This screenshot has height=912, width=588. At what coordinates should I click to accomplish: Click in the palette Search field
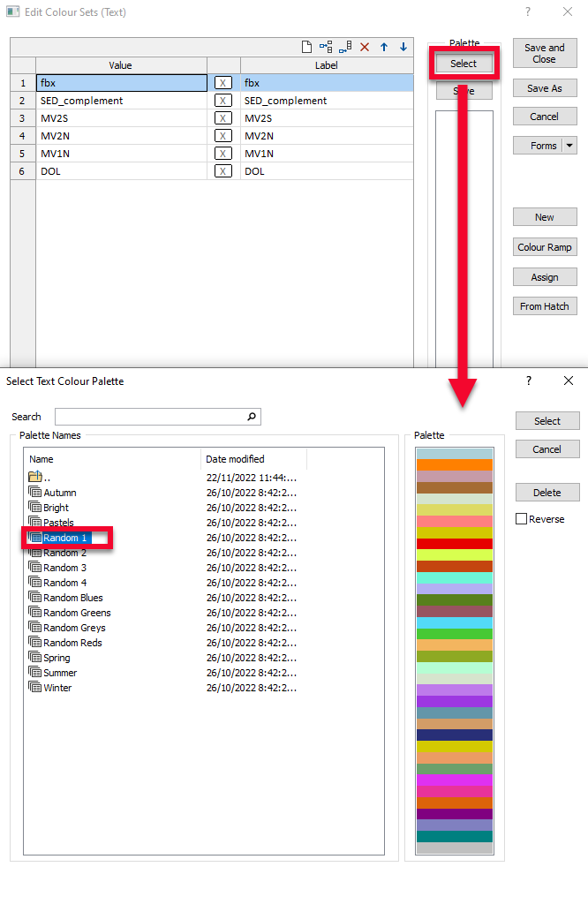[150, 417]
